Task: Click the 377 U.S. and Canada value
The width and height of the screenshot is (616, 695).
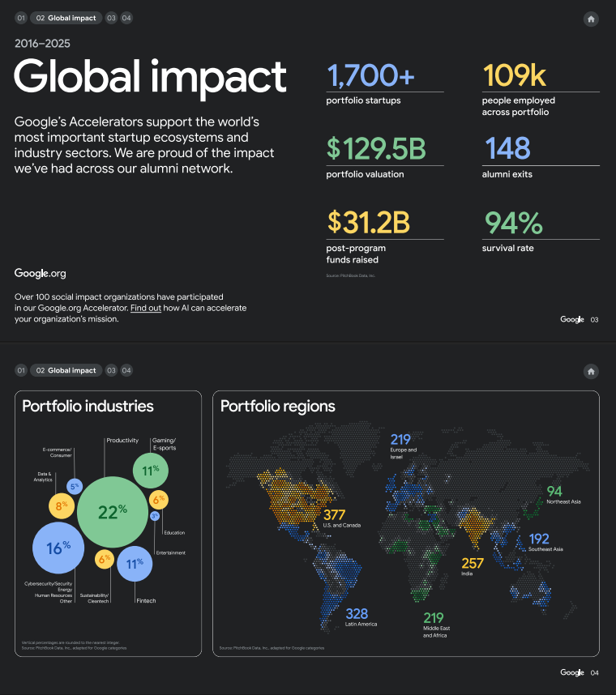Action: pos(334,514)
